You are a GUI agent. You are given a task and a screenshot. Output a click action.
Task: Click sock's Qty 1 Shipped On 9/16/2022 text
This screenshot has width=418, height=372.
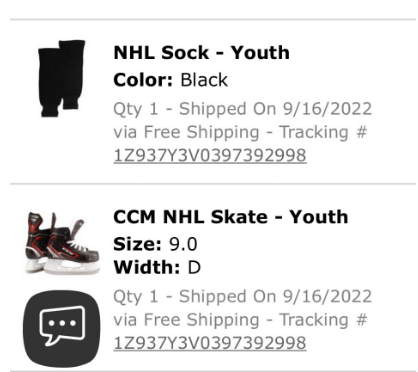[242, 109]
